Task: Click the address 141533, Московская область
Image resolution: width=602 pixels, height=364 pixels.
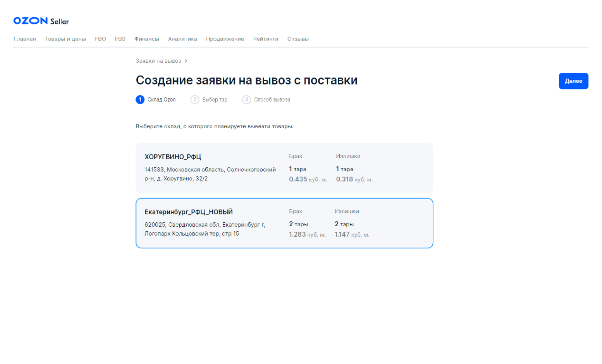Action: 210,174
